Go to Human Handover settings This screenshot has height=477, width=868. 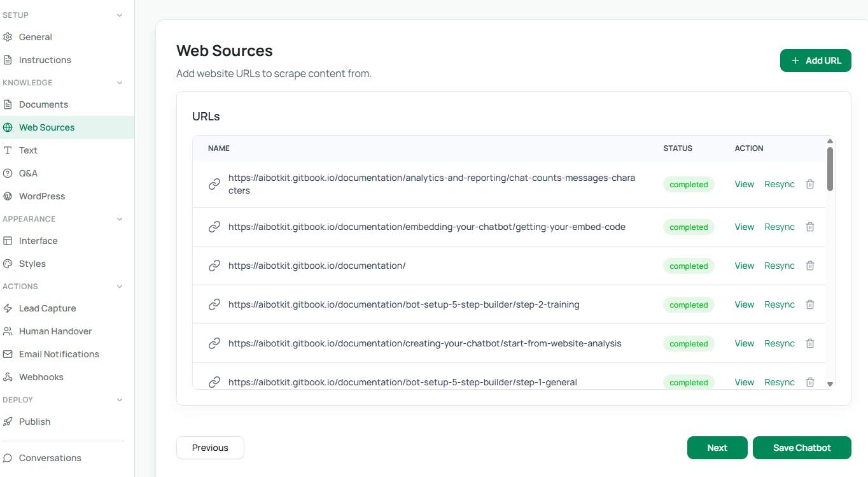pos(55,331)
